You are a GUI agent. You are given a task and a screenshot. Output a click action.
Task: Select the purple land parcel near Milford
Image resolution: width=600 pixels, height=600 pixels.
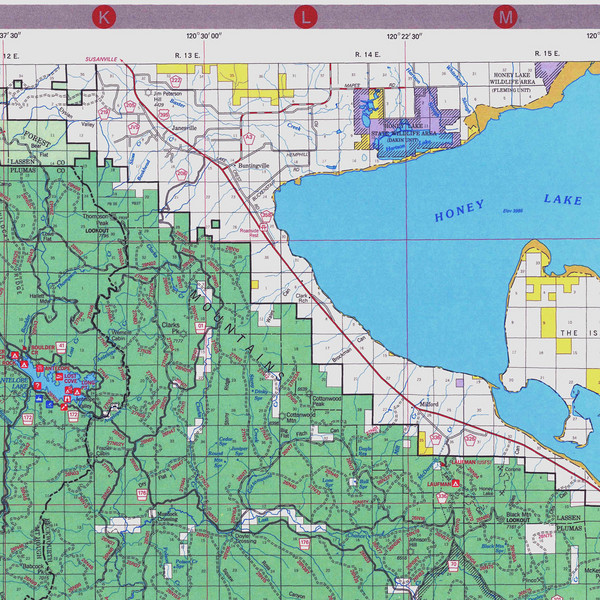coord(459,382)
